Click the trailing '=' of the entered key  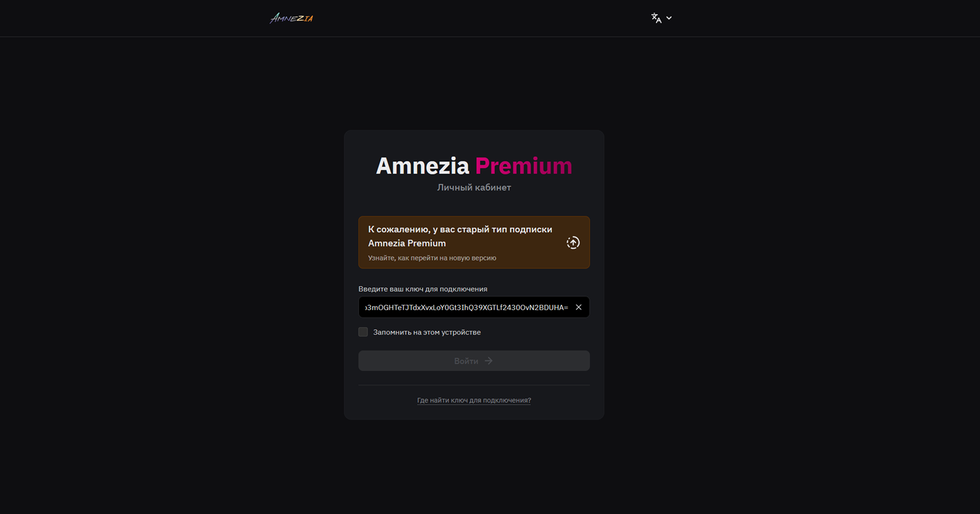(565, 307)
